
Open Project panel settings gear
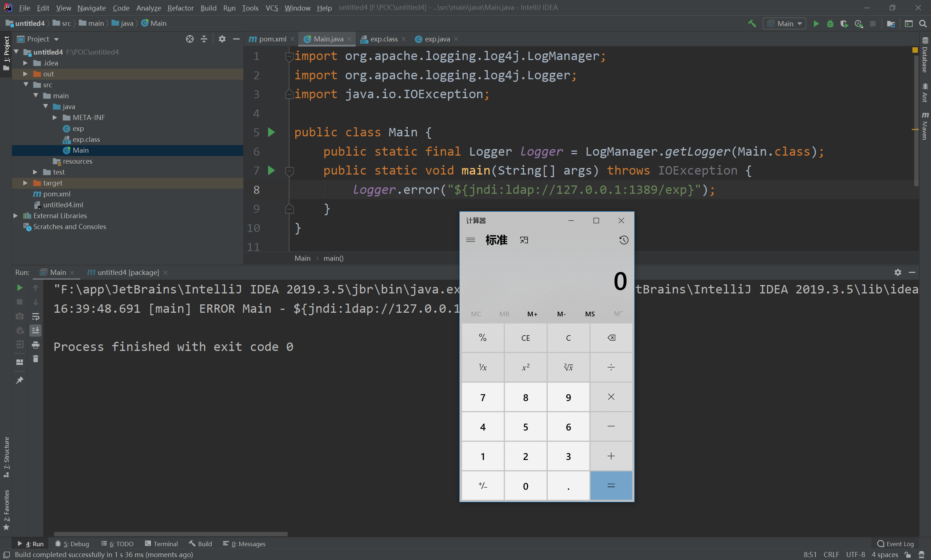pyautogui.click(x=222, y=39)
